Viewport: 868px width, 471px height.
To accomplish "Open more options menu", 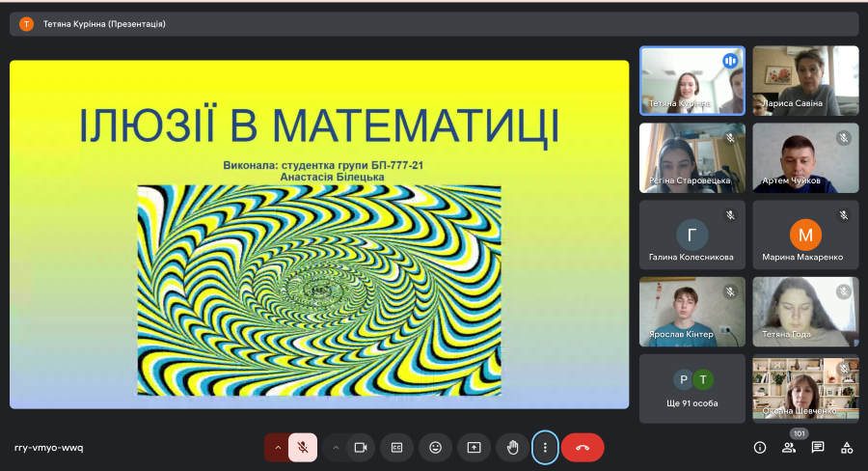I will 545,447.
